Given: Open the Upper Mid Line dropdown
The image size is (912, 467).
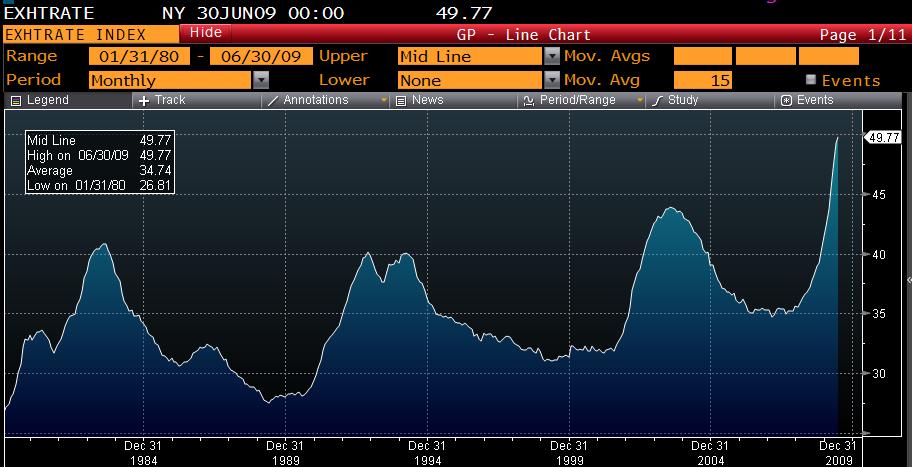Looking at the screenshot, I should pos(552,57).
